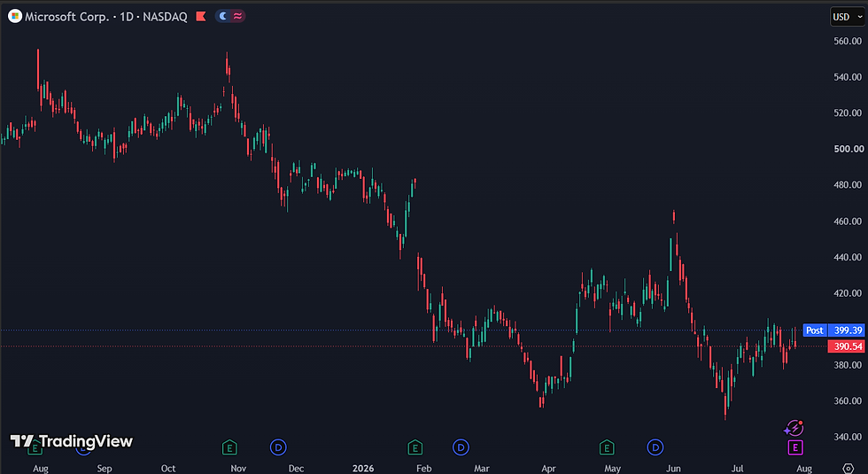Click the Aug label next to Jul
This screenshot has width=868, height=474.
tap(804, 469)
